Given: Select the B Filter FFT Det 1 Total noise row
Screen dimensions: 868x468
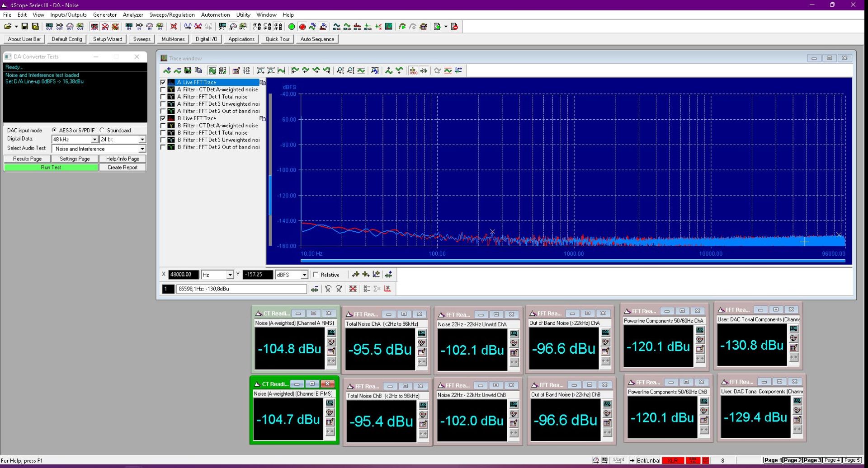Looking at the screenshot, I should tap(212, 133).
